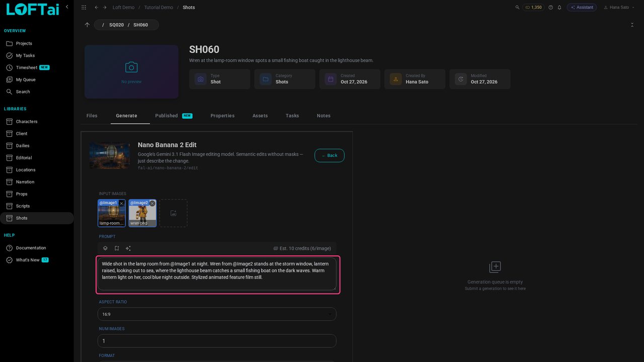Open the help question mark icon
The image size is (644, 362).
550,8
